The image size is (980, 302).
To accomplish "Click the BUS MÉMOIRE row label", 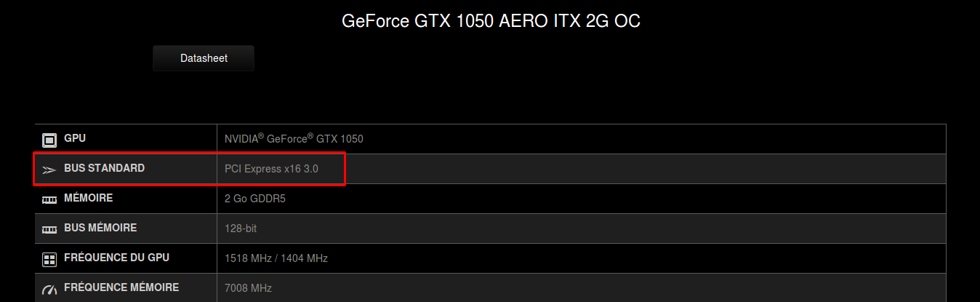I will click(x=100, y=228).
